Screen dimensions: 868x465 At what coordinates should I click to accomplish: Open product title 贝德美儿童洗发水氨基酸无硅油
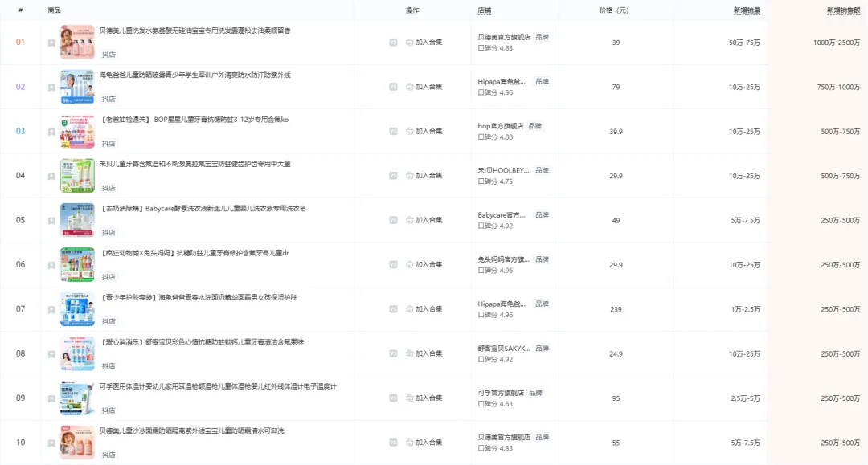194,31
